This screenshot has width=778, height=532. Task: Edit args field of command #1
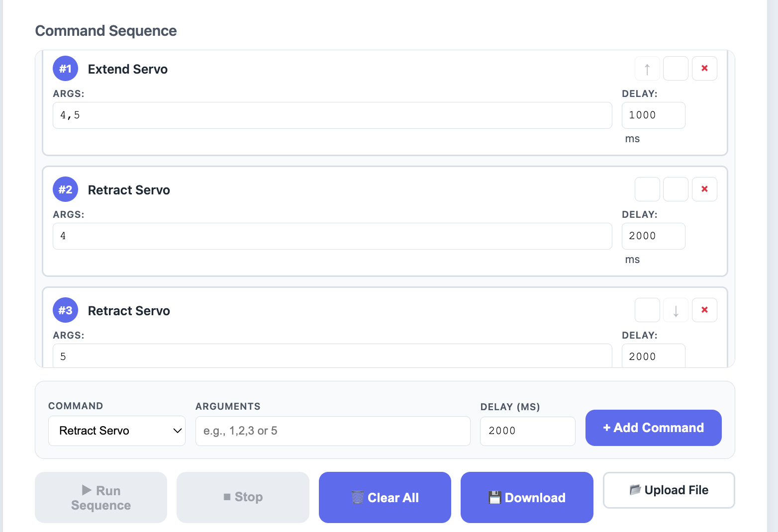pos(332,115)
